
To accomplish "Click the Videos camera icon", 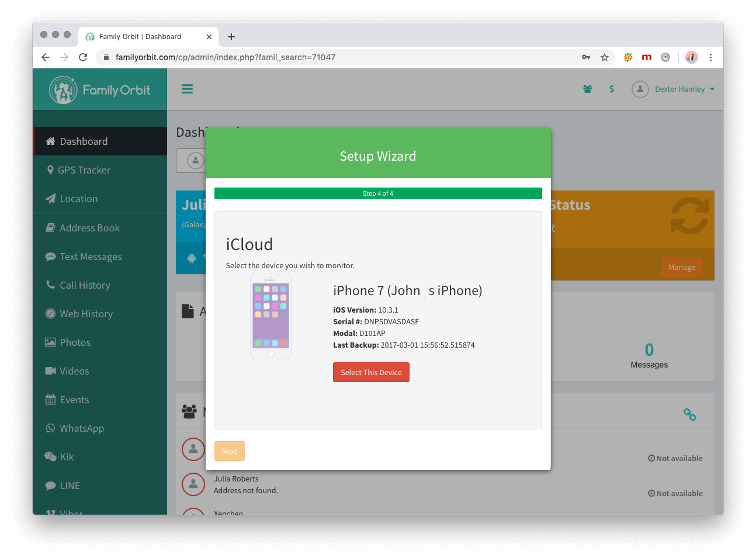I will pyautogui.click(x=51, y=371).
